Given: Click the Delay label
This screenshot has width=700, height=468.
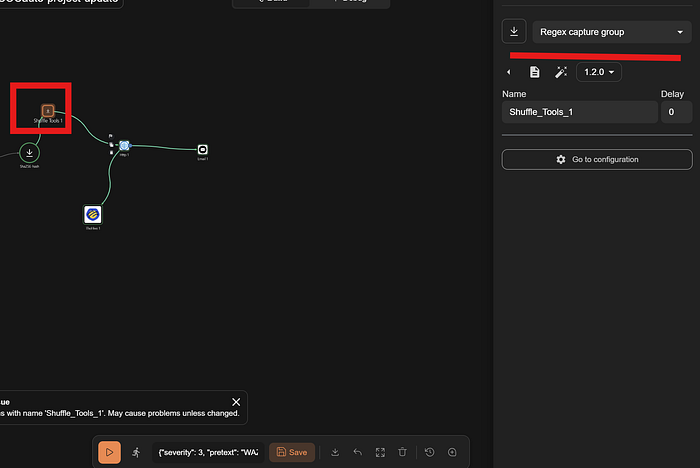Looking at the screenshot, I should [672, 94].
